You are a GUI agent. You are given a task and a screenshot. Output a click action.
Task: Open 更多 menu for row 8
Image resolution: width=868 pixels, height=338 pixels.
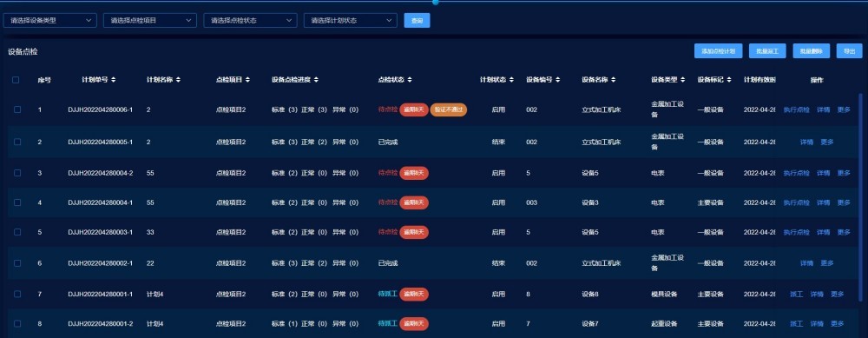click(x=837, y=323)
